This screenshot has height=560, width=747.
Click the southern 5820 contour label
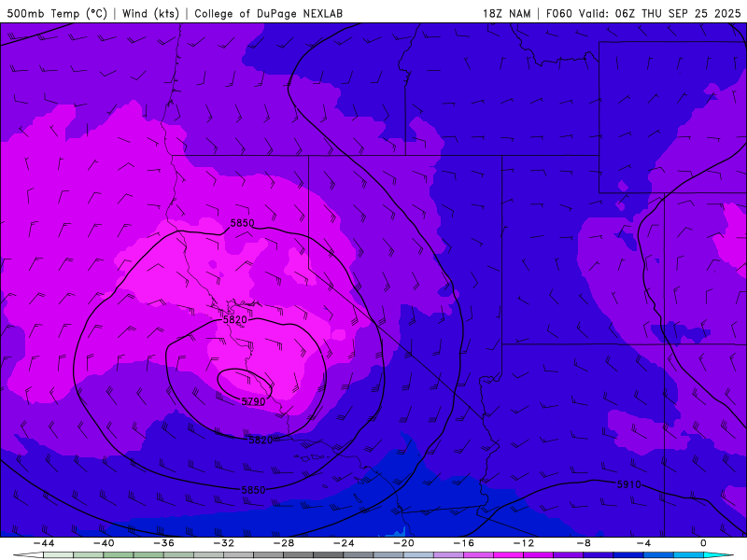[x=261, y=440]
